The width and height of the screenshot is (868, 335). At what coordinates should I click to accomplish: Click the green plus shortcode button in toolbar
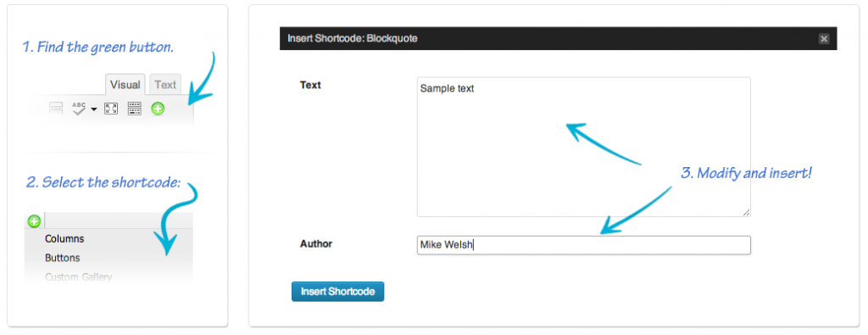pos(158,109)
